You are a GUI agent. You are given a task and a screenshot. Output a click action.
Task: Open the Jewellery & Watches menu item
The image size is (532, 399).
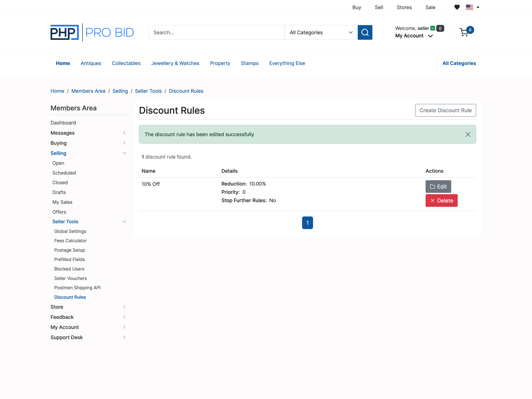[x=175, y=63]
